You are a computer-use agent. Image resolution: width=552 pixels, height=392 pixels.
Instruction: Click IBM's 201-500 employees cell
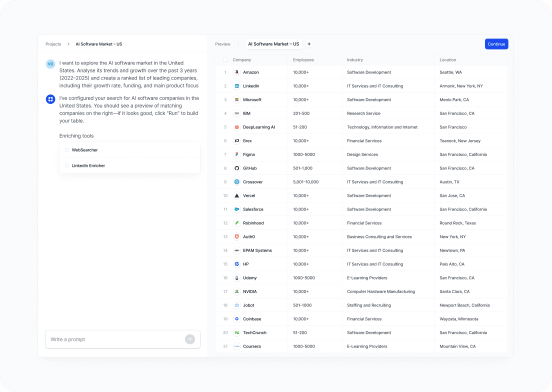tap(301, 113)
